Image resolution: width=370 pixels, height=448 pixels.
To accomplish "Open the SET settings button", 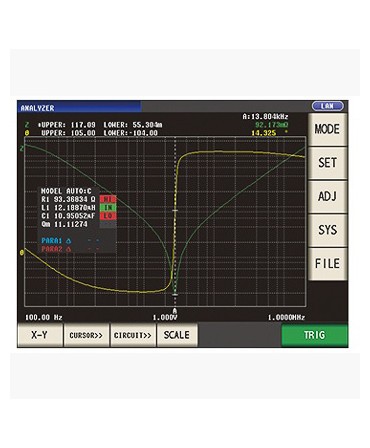I will [327, 163].
